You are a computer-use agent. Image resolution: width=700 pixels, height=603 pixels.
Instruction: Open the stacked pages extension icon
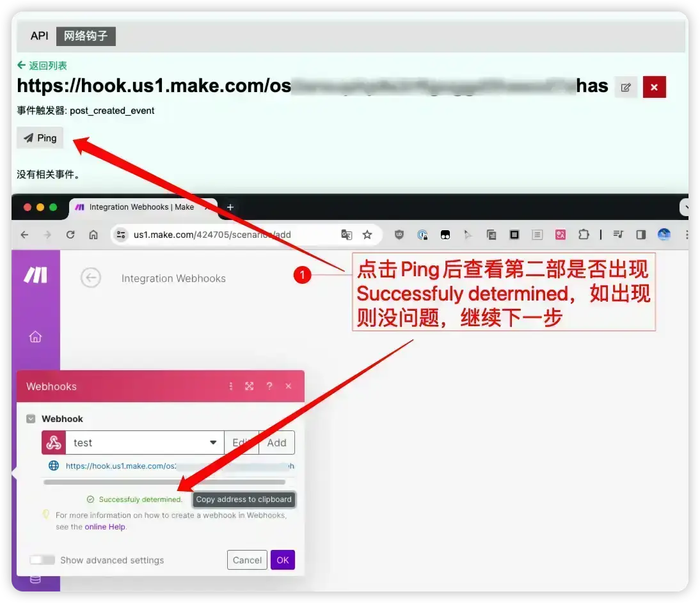click(491, 235)
